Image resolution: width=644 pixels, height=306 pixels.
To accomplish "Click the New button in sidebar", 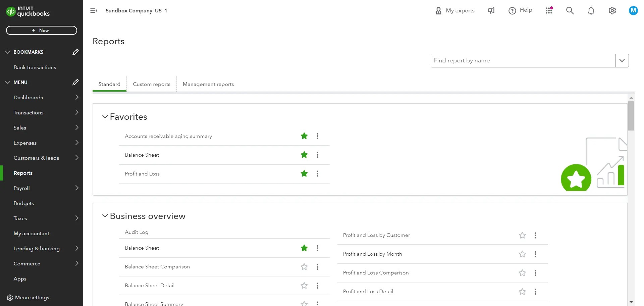I will click(42, 30).
